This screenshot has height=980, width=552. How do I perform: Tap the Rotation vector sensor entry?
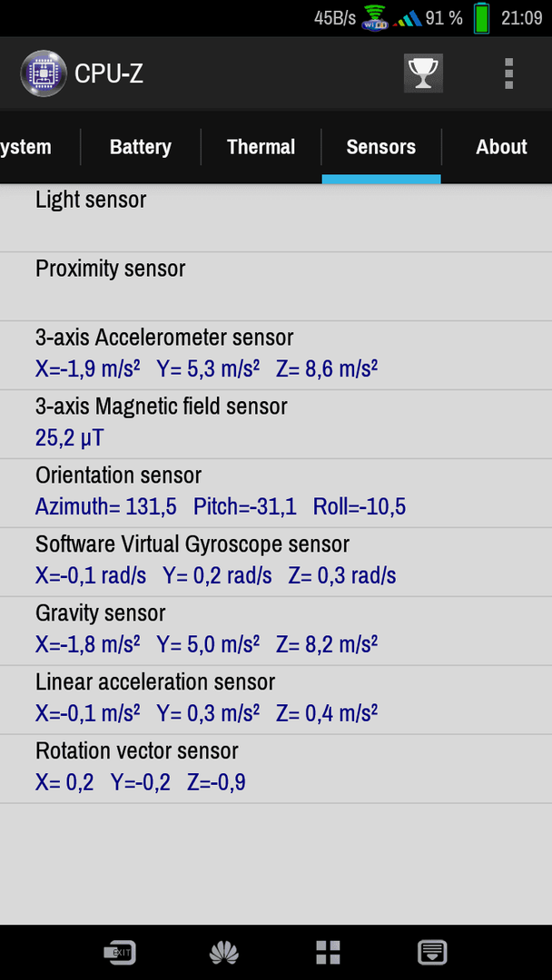[x=276, y=769]
